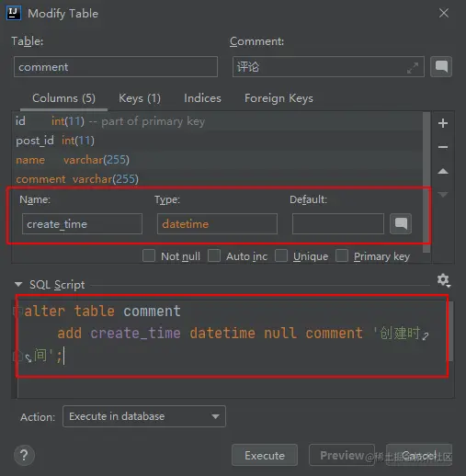This screenshot has height=476, width=466.
Task: Click the Comment field containing 评论
Action: tap(328, 66)
